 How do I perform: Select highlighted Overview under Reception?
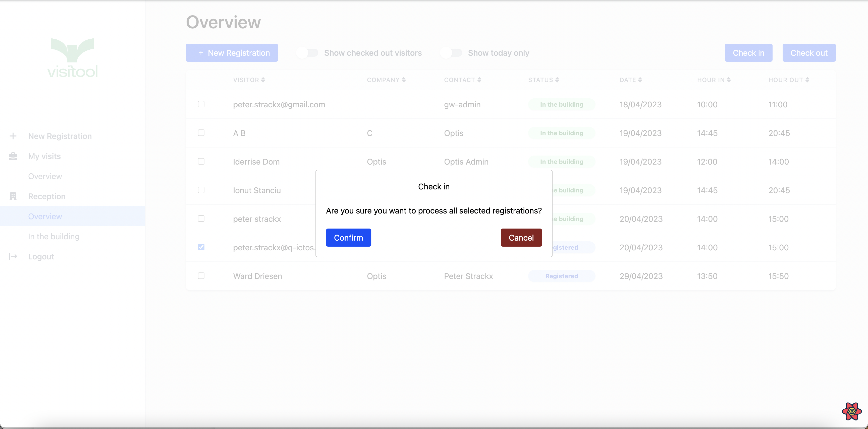72,216
